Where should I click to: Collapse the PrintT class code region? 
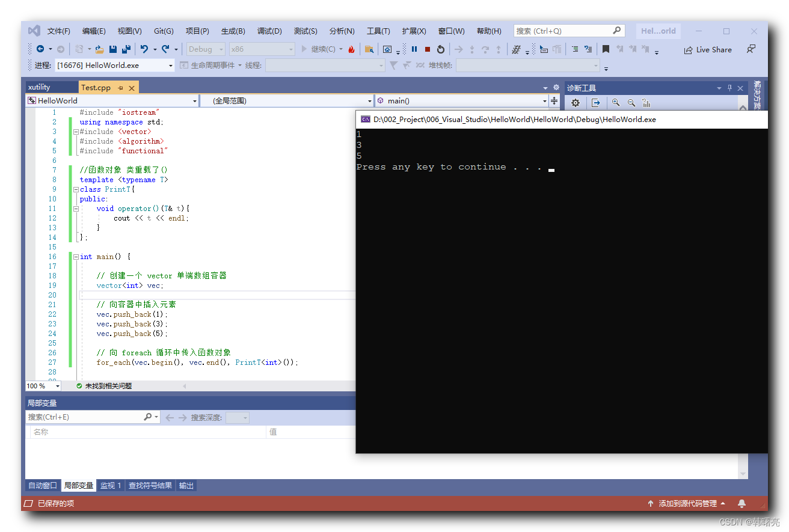pos(76,189)
